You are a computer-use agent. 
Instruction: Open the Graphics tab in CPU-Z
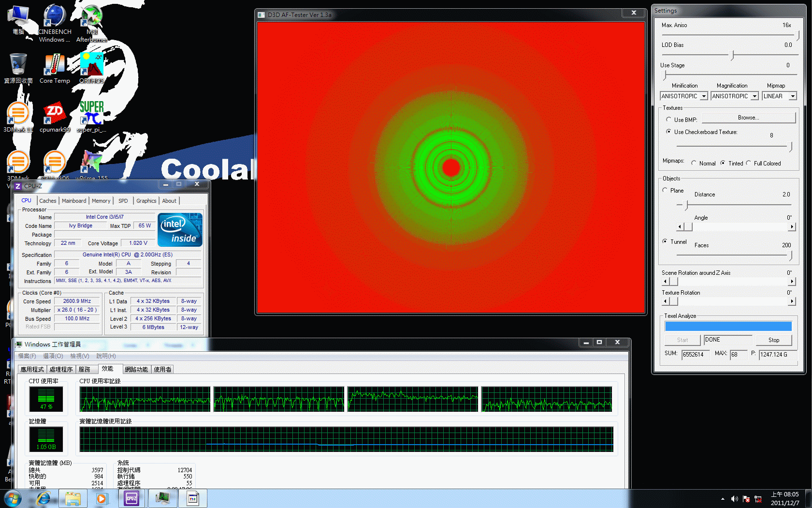tap(146, 201)
